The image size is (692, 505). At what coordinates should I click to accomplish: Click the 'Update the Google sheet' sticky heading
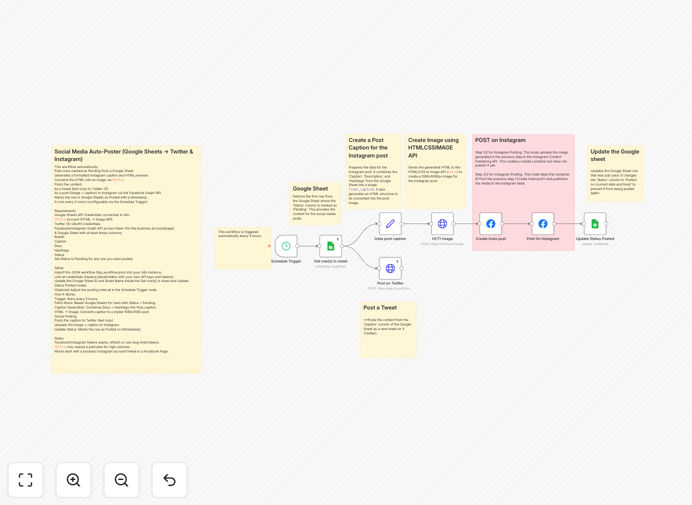(x=615, y=155)
